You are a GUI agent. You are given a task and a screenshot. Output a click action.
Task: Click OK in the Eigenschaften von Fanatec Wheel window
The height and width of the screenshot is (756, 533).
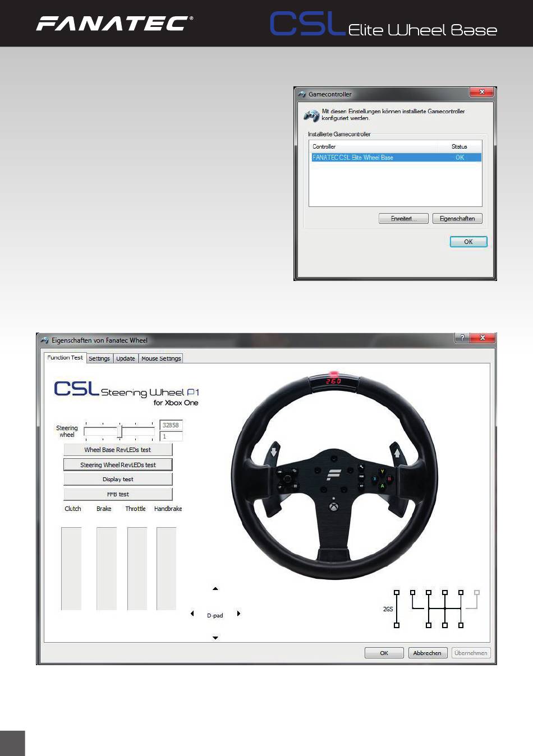tap(384, 653)
